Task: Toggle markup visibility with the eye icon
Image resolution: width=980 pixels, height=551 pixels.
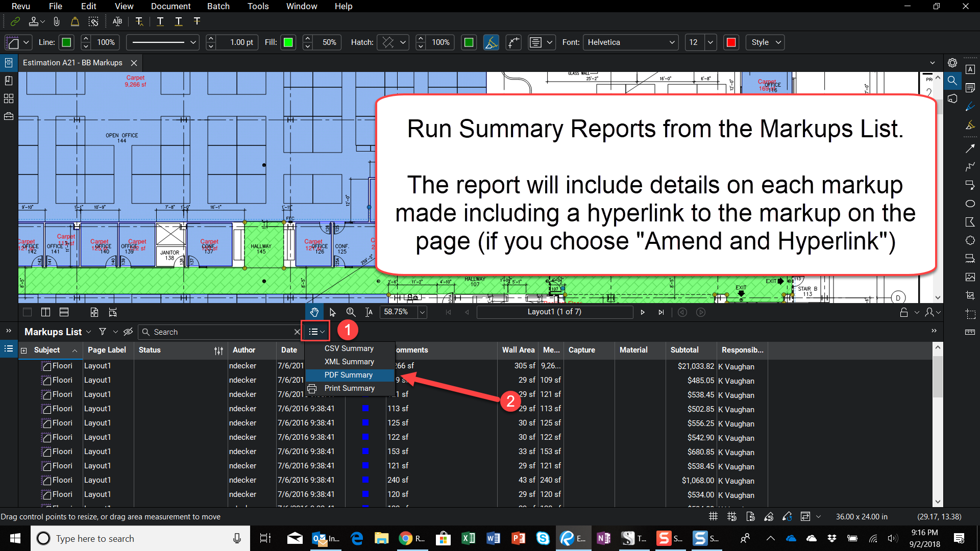Action: pyautogui.click(x=128, y=332)
